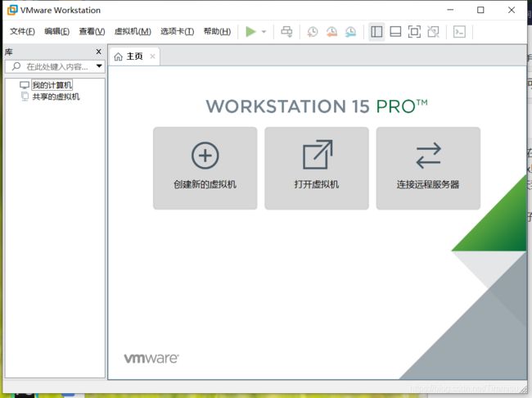Viewport: 532px width, 398px height.
Task: Click the open VM arrow-box icon
Action: click(318, 155)
